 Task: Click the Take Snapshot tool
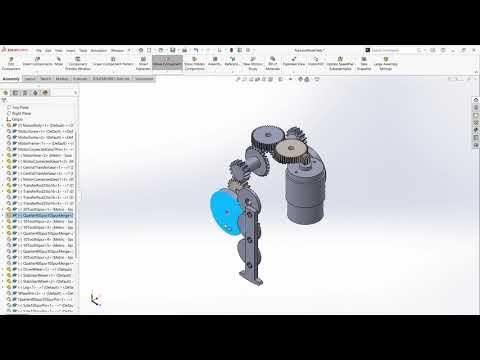tap(364, 63)
